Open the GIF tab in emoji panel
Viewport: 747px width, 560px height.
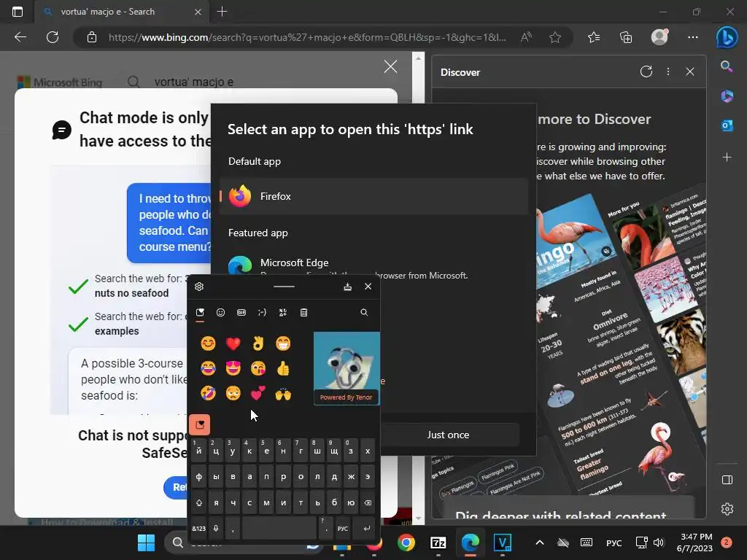241,312
